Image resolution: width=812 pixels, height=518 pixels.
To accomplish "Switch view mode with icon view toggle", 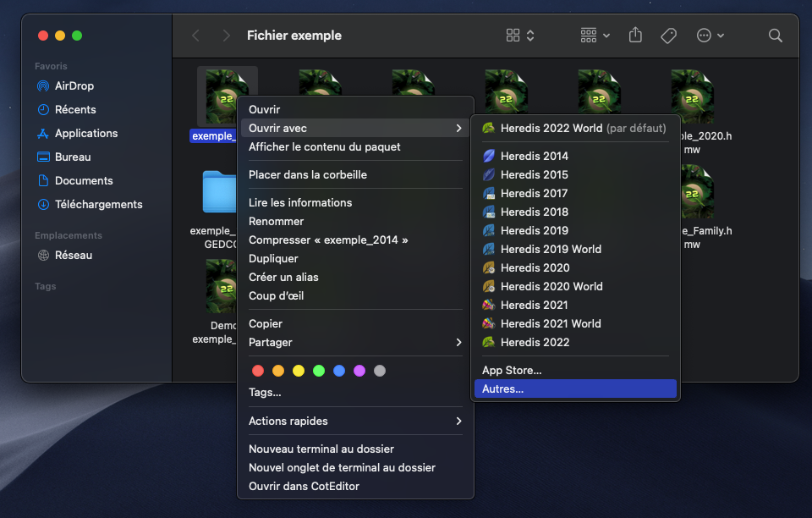I will click(x=519, y=36).
